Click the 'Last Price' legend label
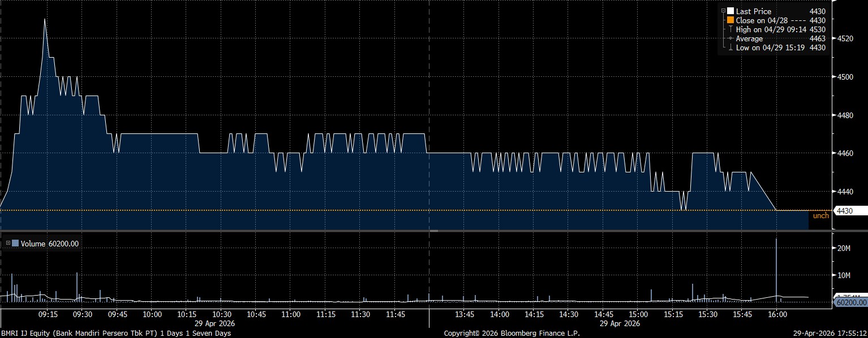This screenshot has width=868, height=338. [x=754, y=11]
